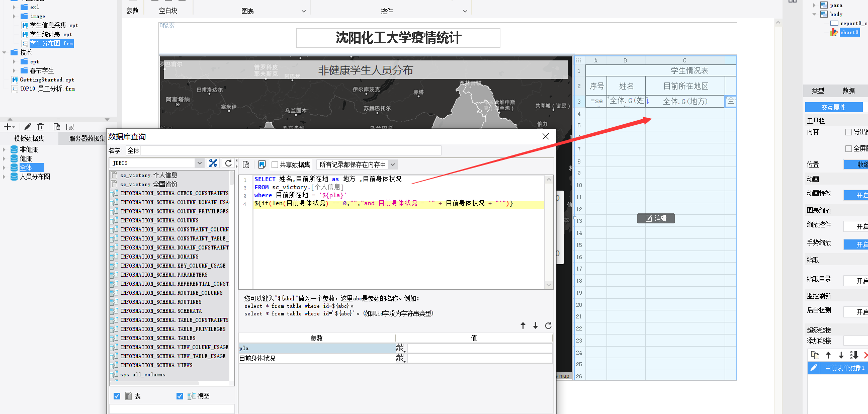Click the blue save-query icon in dialog toolbar

262,164
